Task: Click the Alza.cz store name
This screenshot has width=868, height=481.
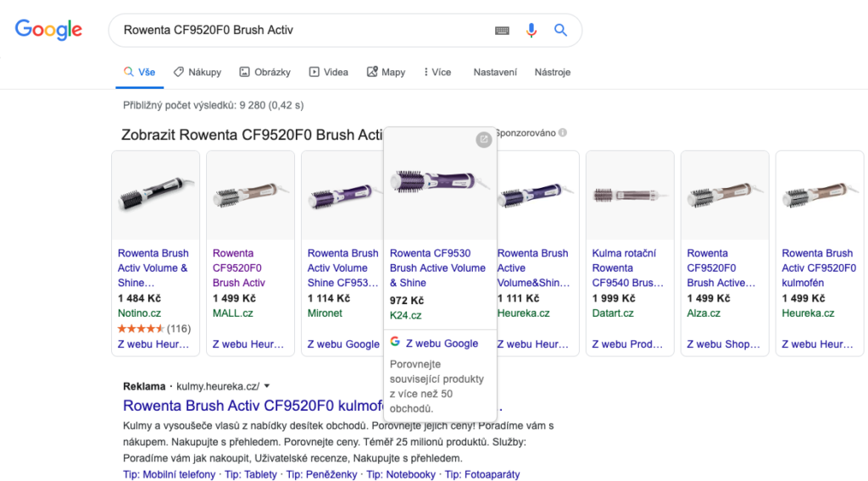Action: pos(704,313)
